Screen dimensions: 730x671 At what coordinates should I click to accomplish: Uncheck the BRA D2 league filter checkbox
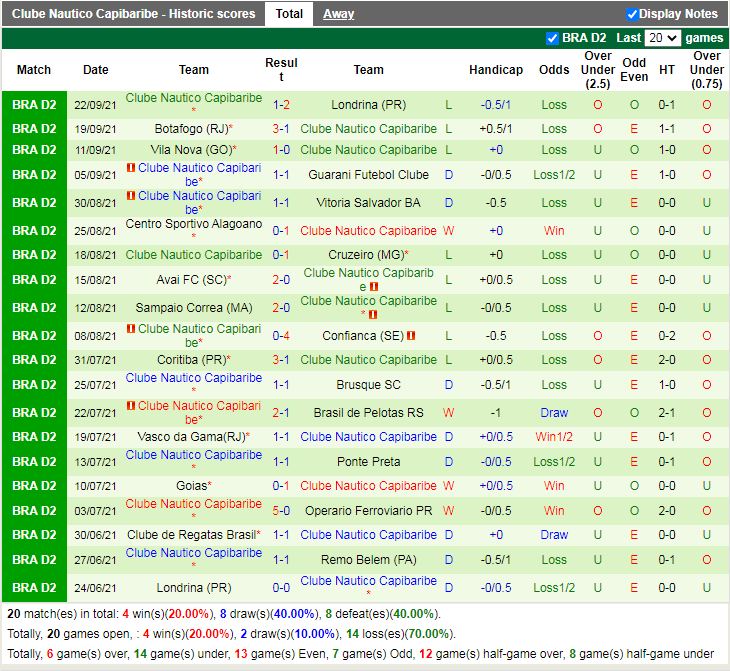click(x=553, y=38)
